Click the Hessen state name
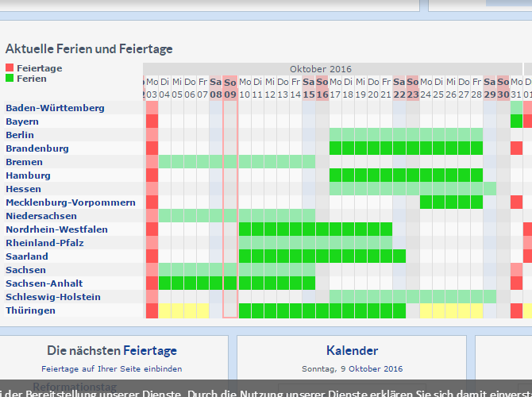532x397 pixels. coord(23,189)
